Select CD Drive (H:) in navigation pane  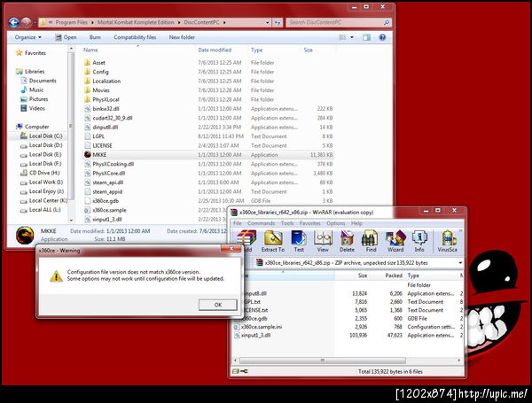point(44,173)
